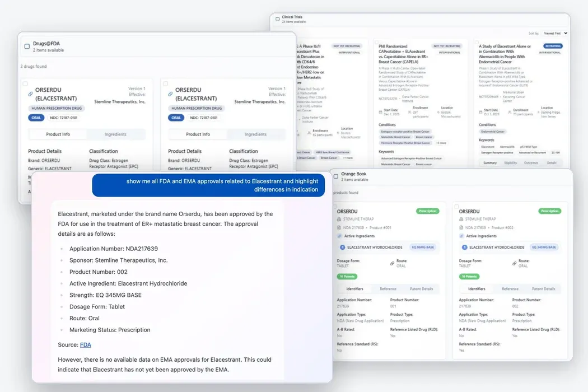Open Eligibility tab on Endometrial Cancer trial
This screenshot has height=392, width=588.
pos(510,163)
